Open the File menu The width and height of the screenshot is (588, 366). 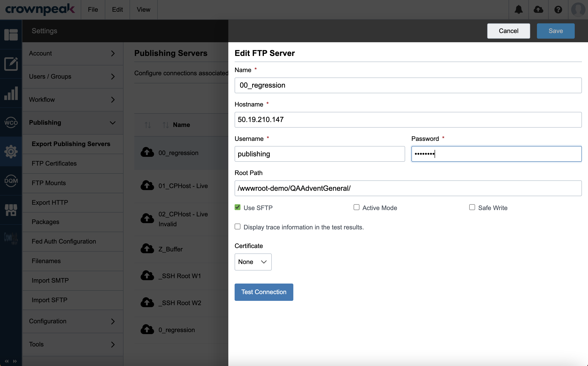[93, 10]
